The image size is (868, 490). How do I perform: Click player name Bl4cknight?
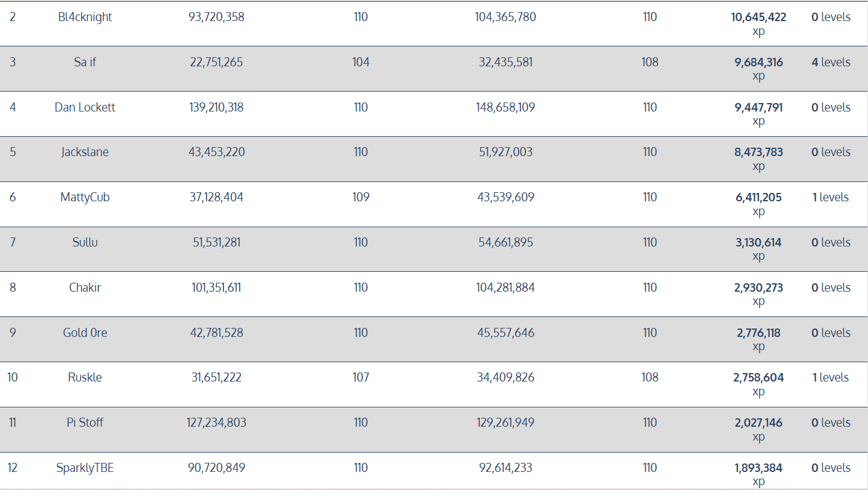tap(85, 17)
